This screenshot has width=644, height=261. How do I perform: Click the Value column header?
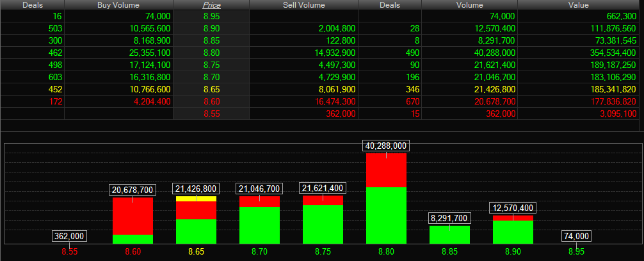(x=578, y=5)
